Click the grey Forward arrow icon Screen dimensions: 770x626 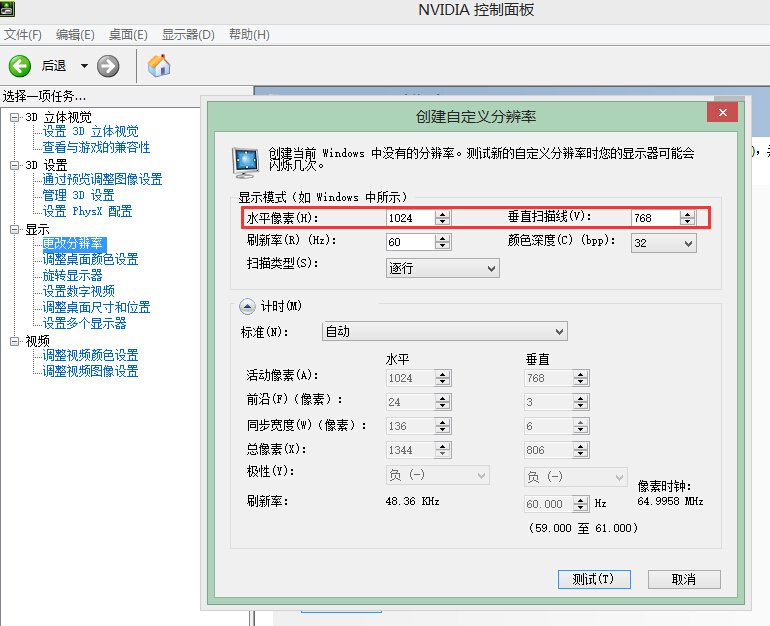pyautogui.click(x=108, y=66)
